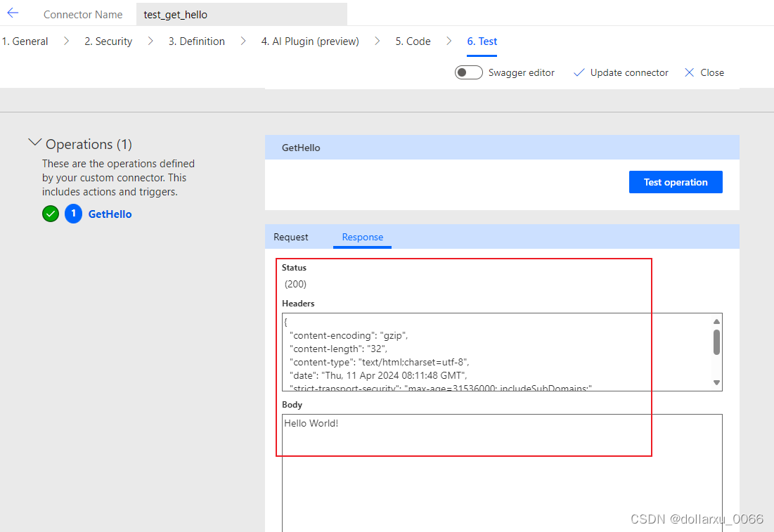Viewport: 774px width, 532px height.
Task: Click the blue numbered badge for GetHello
Action: (73, 214)
